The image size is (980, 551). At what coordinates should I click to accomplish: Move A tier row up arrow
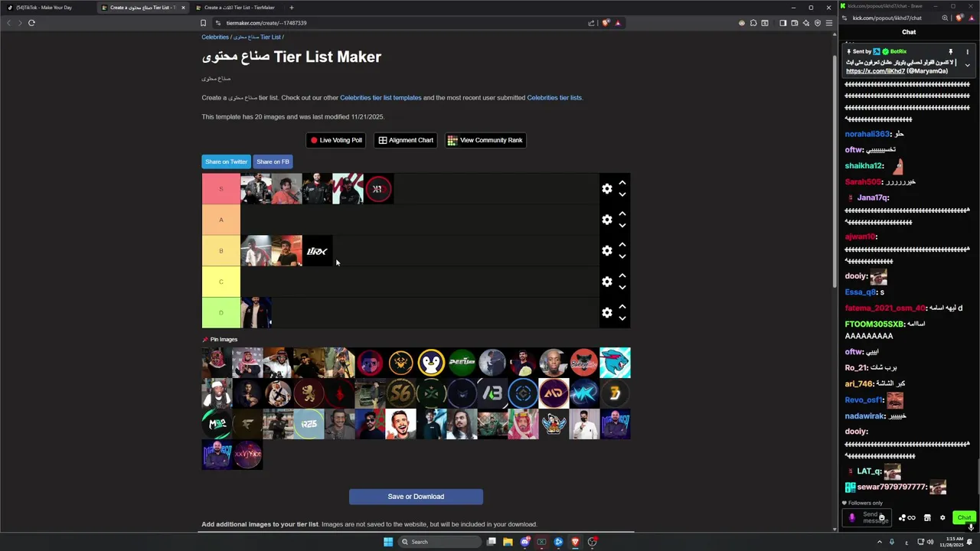[622, 214]
